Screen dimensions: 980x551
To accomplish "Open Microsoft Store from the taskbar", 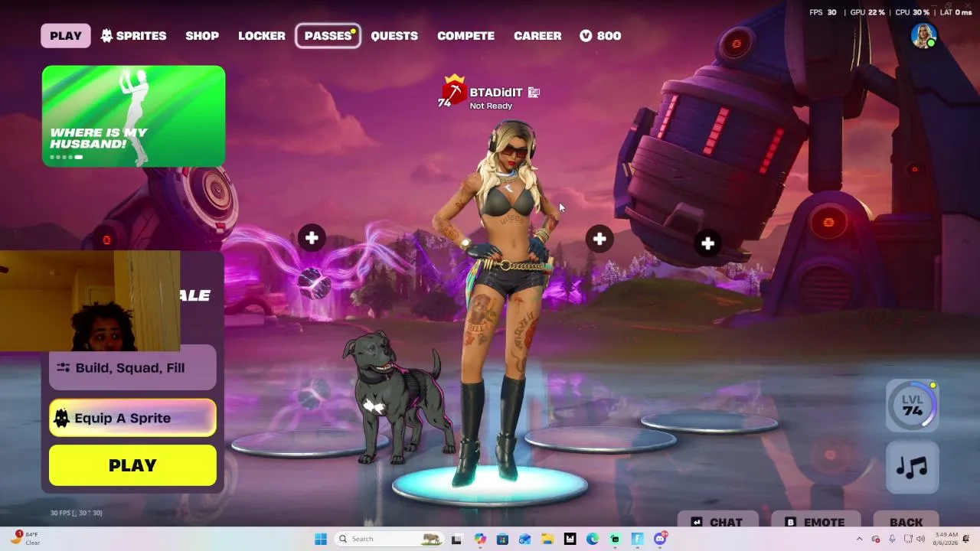I will pos(502,539).
